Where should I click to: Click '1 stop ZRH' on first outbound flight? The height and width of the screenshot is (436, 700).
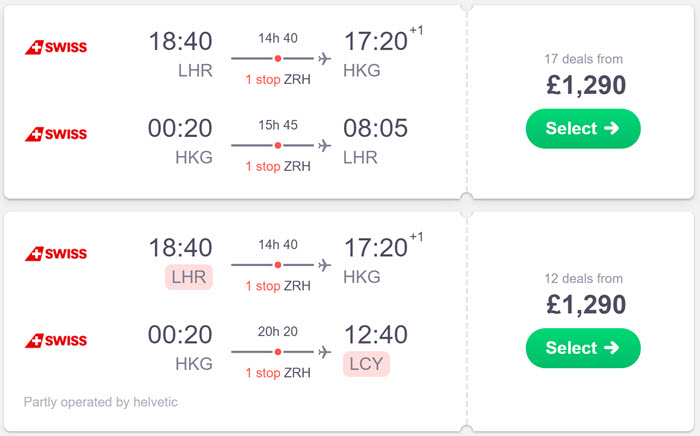tap(278, 79)
